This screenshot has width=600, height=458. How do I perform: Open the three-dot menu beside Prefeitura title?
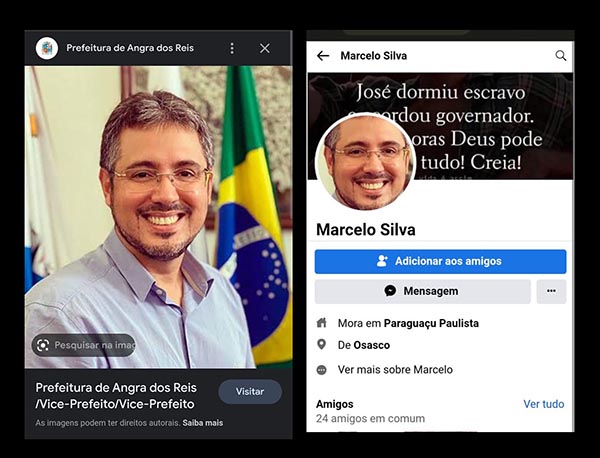(x=232, y=48)
